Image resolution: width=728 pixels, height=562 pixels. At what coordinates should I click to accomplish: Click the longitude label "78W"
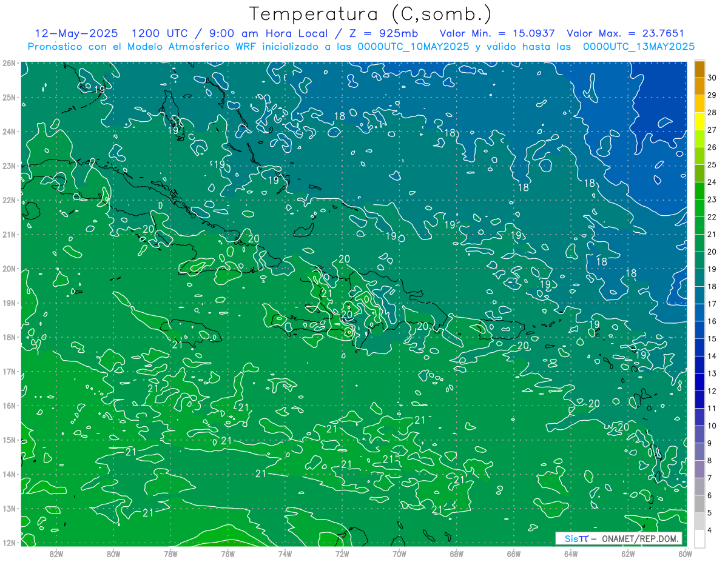pyautogui.click(x=170, y=554)
